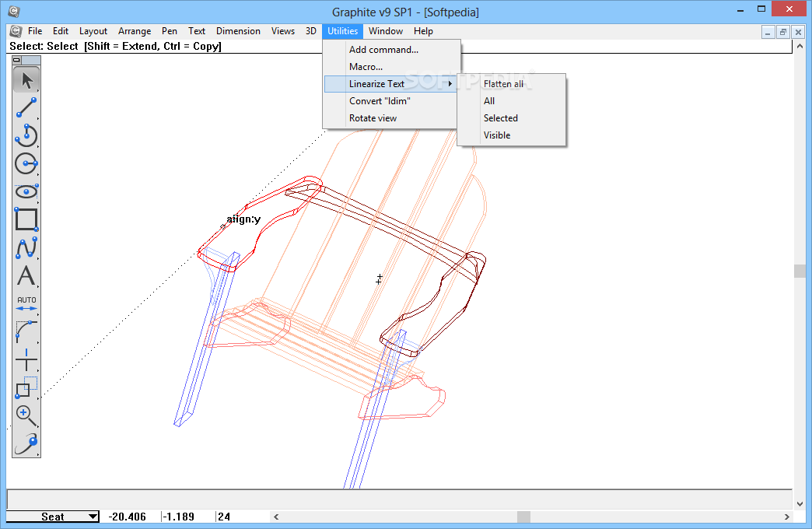Choose Convert "ldim" menu item
812x529 pixels.
(391, 101)
